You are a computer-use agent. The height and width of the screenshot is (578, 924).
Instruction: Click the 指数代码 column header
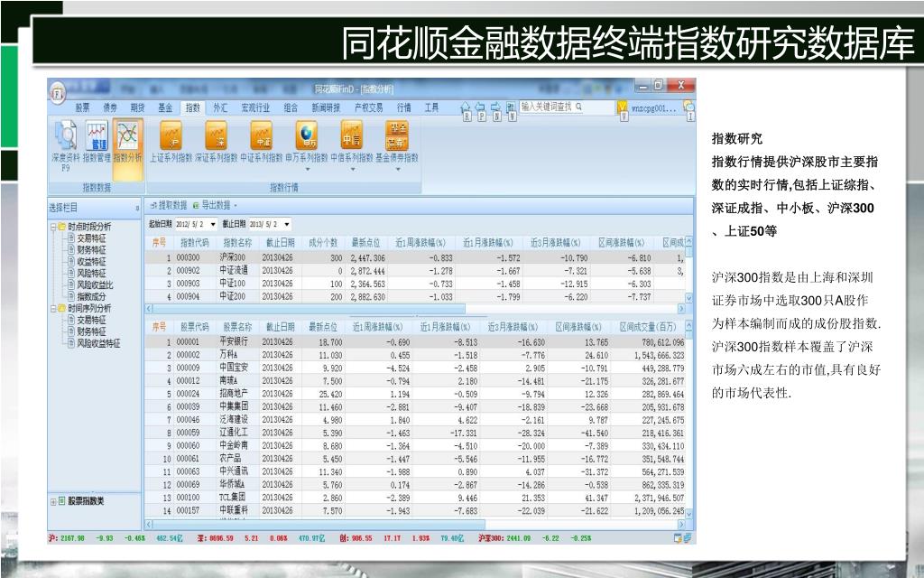click(195, 242)
